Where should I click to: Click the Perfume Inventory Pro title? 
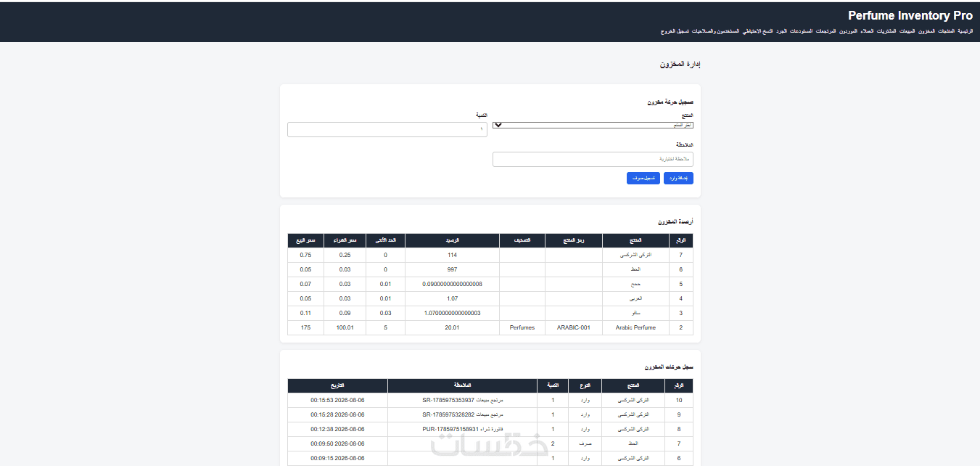(x=910, y=15)
